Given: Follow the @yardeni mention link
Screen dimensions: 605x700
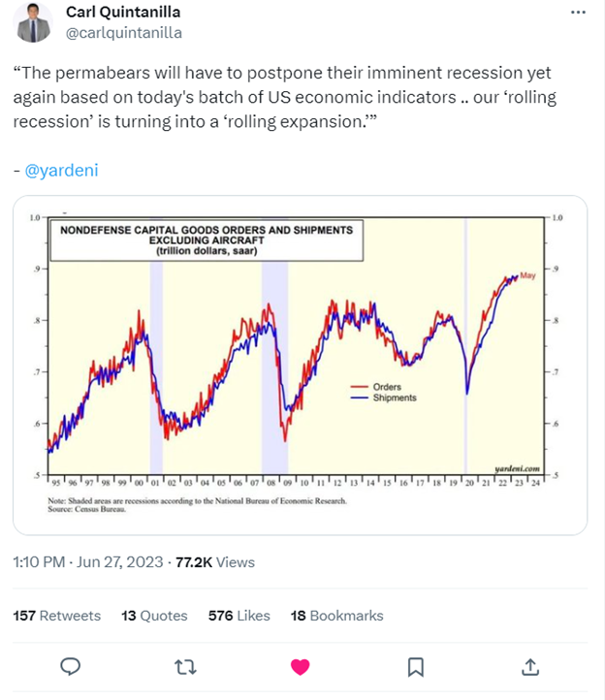Looking at the screenshot, I should point(62,171).
